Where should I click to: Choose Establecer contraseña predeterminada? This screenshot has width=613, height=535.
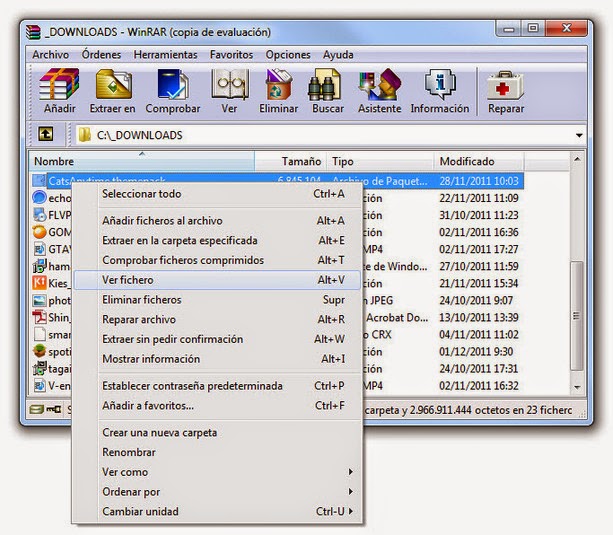(x=217, y=386)
